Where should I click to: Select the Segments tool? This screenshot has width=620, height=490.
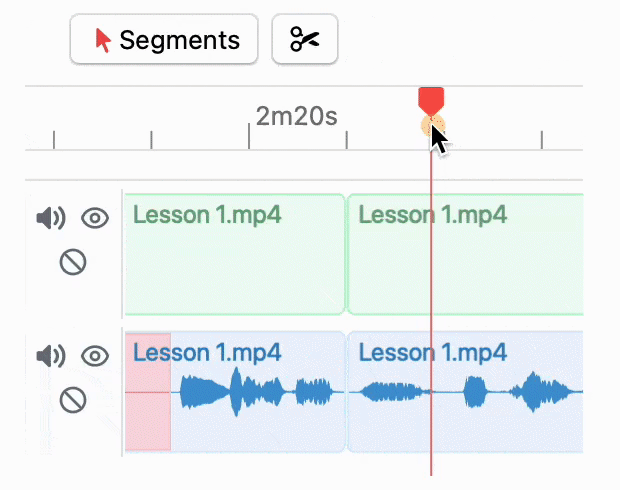coord(164,40)
